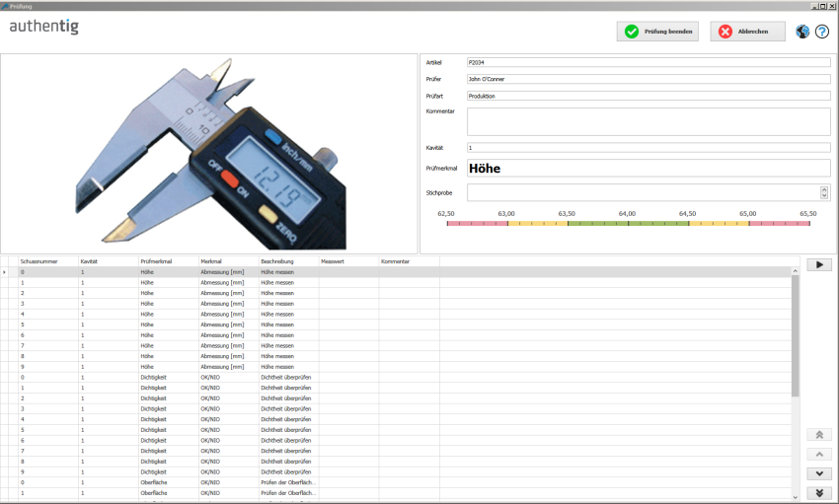Click the calipers product image

tap(211, 154)
